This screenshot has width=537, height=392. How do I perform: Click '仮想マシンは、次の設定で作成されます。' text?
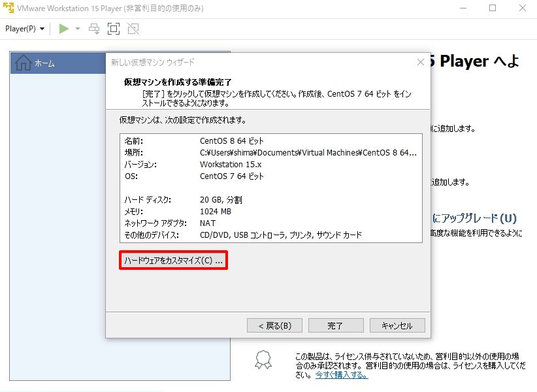182,120
